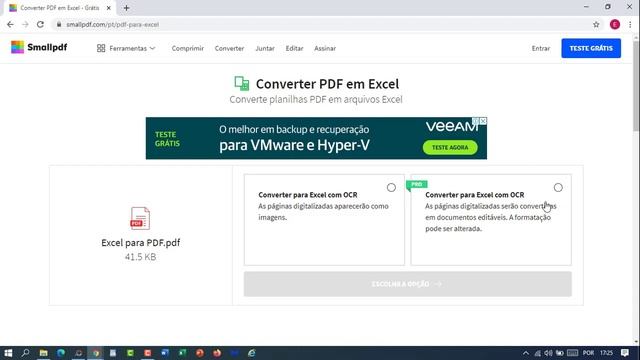Open Microsoft Edge from the taskbar
The height and width of the screenshot is (360, 640).
[x=61, y=353]
